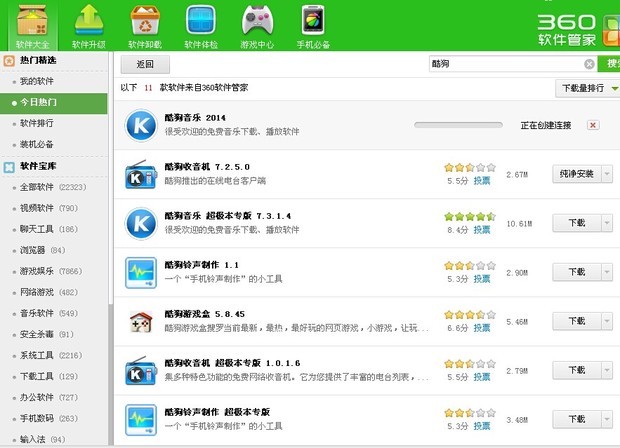Select 我的软件 in the sidebar
The image size is (620, 448).
(37, 81)
